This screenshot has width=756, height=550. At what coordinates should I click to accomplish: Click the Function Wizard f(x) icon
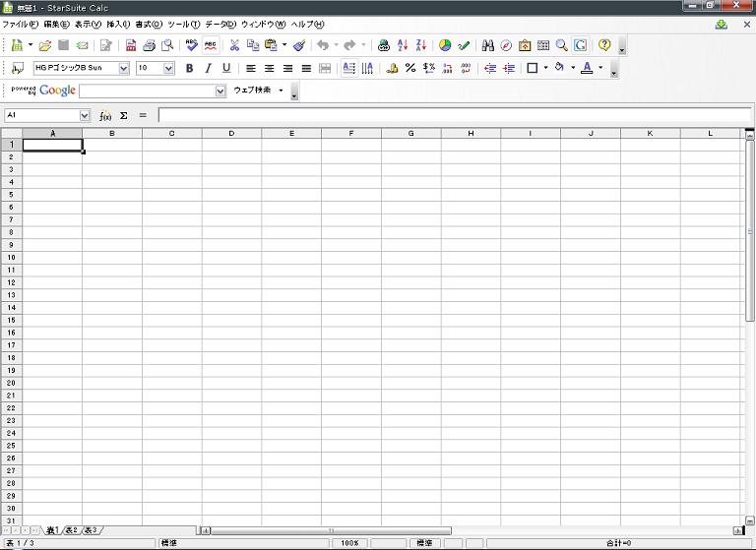(105, 116)
